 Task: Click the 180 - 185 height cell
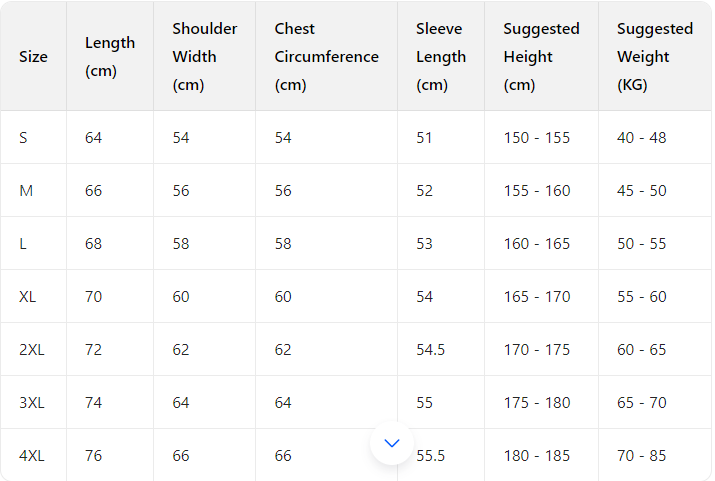coord(536,455)
